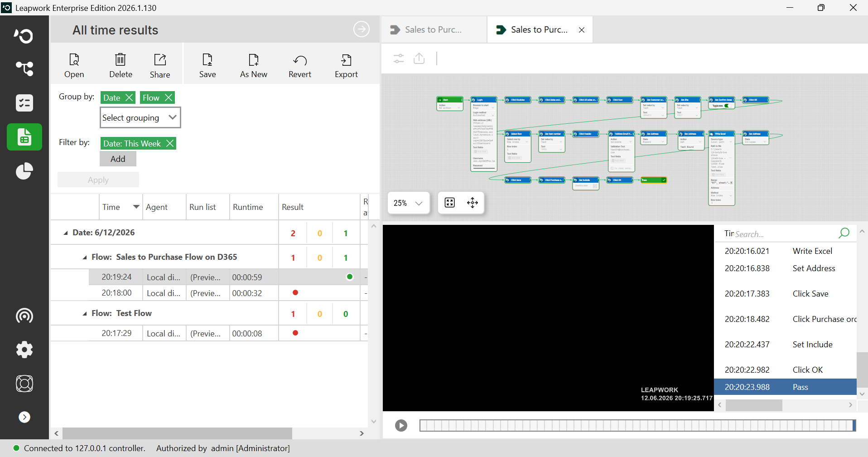
Task: Remove the Date grouping tag
Action: coord(129,97)
